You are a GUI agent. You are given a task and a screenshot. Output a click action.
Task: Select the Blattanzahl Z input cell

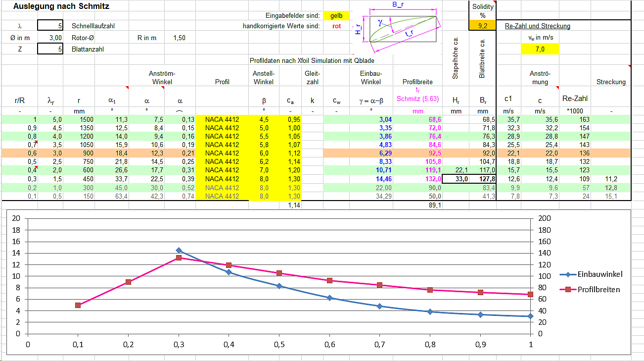[x=50, y=49]
